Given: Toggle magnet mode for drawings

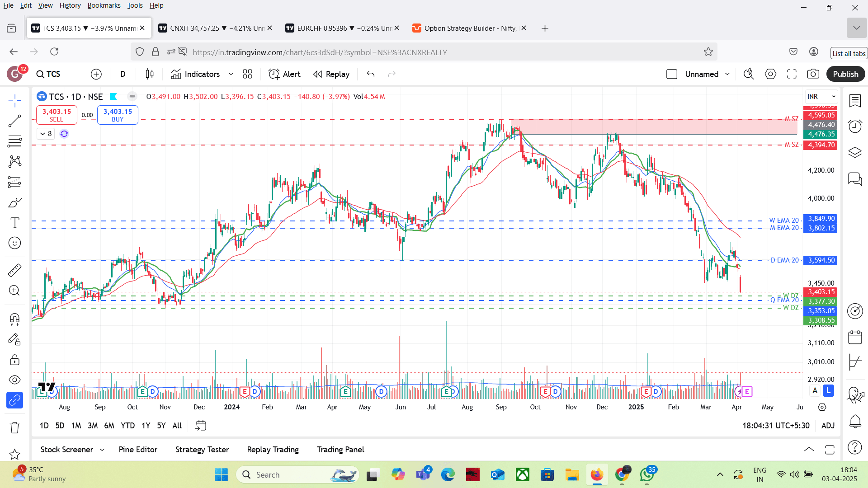Looking at the screenshot, I should pos(14,319).
